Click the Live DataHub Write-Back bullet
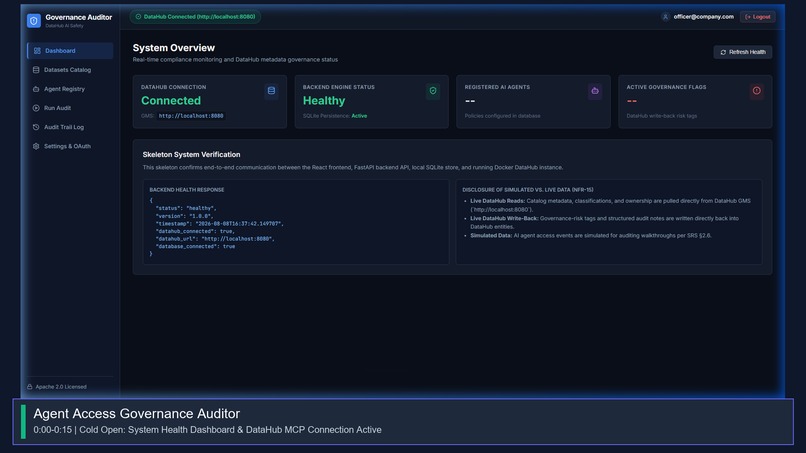Screen dimensions: 806x453 (x=604, y=223)
